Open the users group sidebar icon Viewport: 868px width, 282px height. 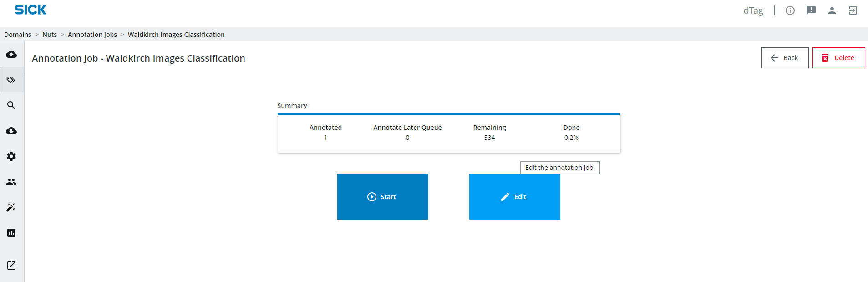click(11, 182)
